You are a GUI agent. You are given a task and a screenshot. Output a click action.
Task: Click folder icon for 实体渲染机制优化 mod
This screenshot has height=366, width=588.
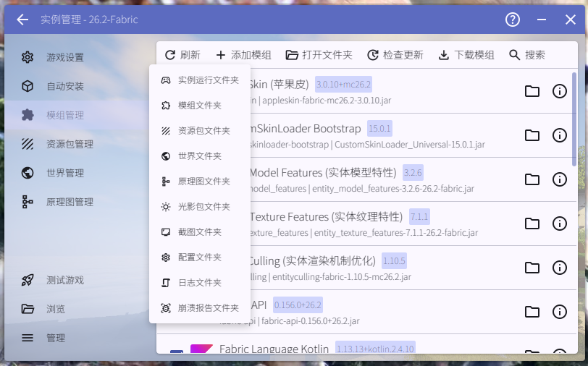click(x=532, y=268)
